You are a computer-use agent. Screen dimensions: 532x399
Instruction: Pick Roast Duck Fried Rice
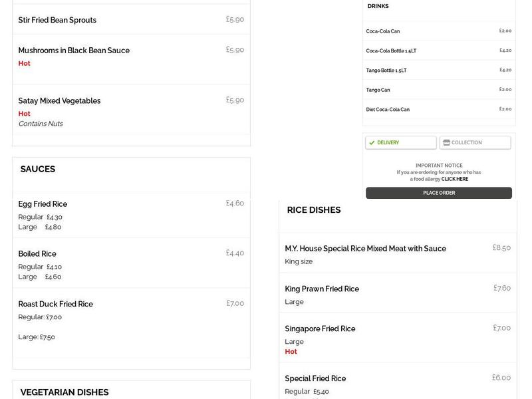(x=55, y=305)
